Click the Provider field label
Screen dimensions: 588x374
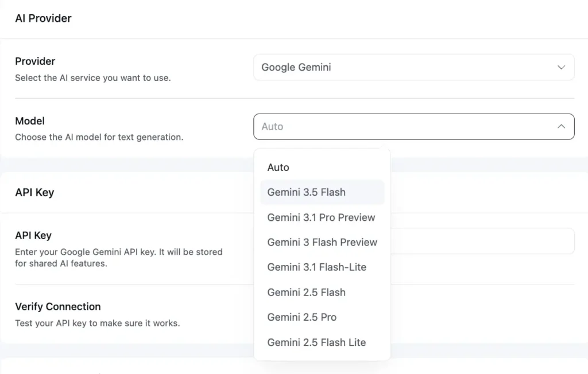tap(35, 61)
